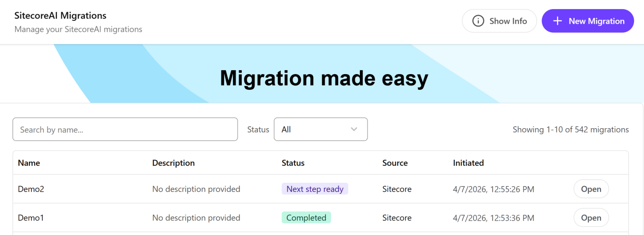This screenshot has width=644, height=235.
Task: Click the Next step ready status badge
Action: (x=315, y=189)
